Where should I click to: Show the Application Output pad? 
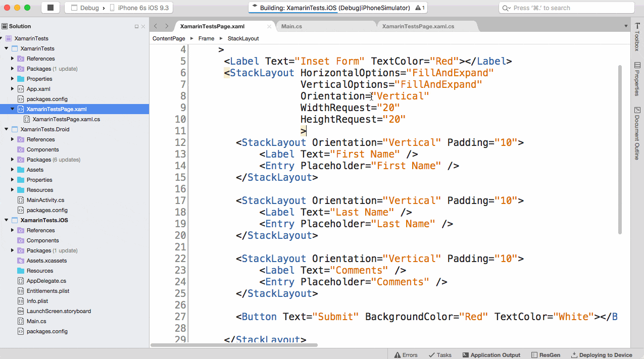pyautogui.click(x=490, y=354)
